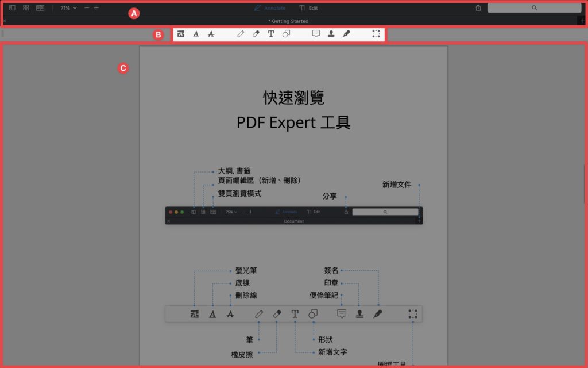The width and height of the screenshot is (588, 368).
Task: Click the label 雙頁瀏覽模式
Action: pos(239,193)
